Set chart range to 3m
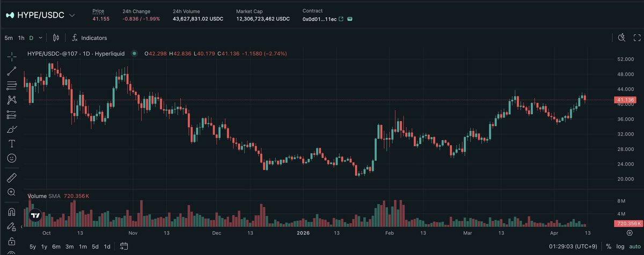The width and height of the screenshot is (644, 255). pos(69,246)
